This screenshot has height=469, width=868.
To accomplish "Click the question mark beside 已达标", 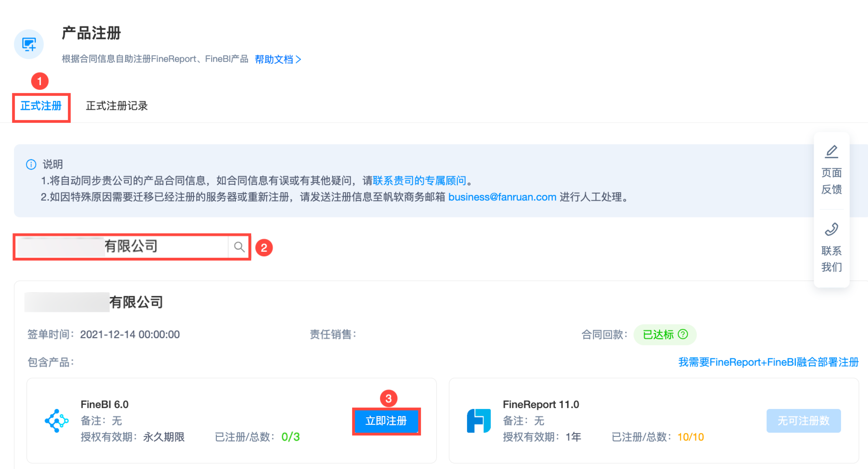I will click(683, 334).
